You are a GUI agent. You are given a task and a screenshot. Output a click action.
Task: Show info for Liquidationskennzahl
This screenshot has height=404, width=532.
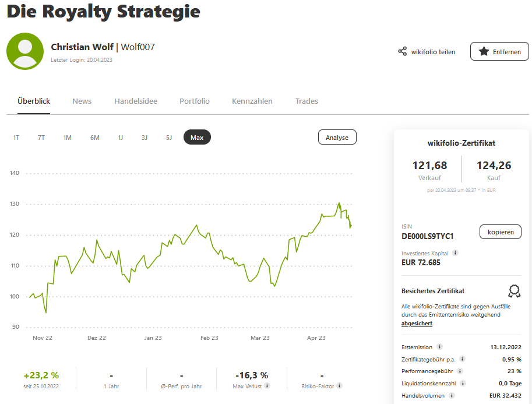(x=463, y=383)
